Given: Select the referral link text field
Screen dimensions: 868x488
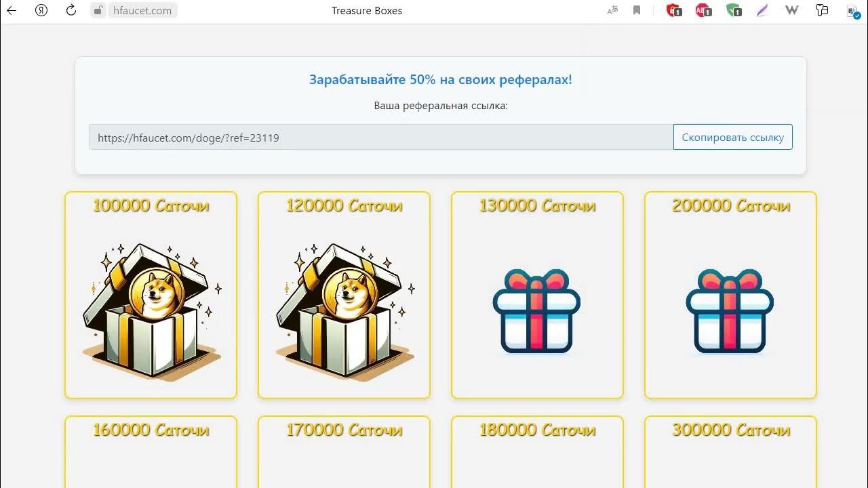Looking at the screenshot, I should pyautogui.click(x=381, y=137).
